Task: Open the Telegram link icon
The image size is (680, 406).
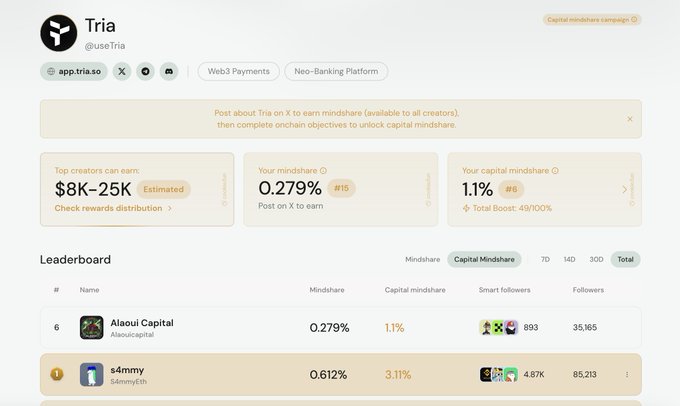Action: pos(145,71)
